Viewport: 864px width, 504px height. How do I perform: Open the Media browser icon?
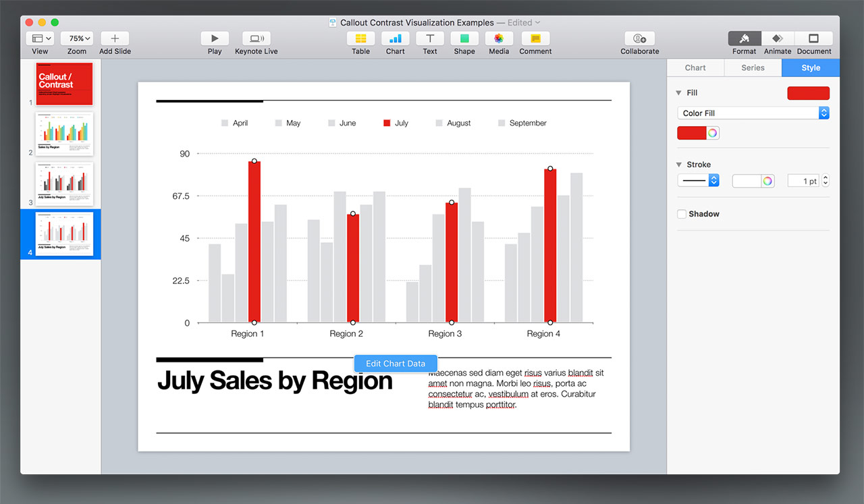click(499, 39)
